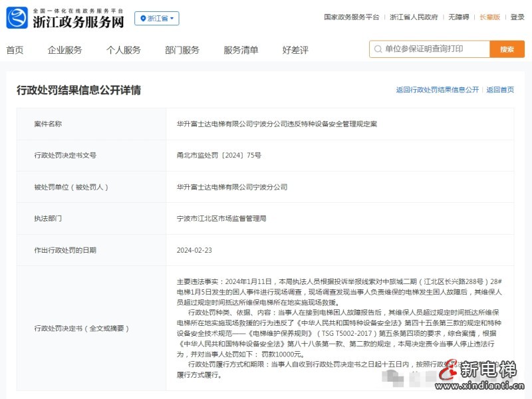Open the 企业服务 menu

click(x=65, y=49)
